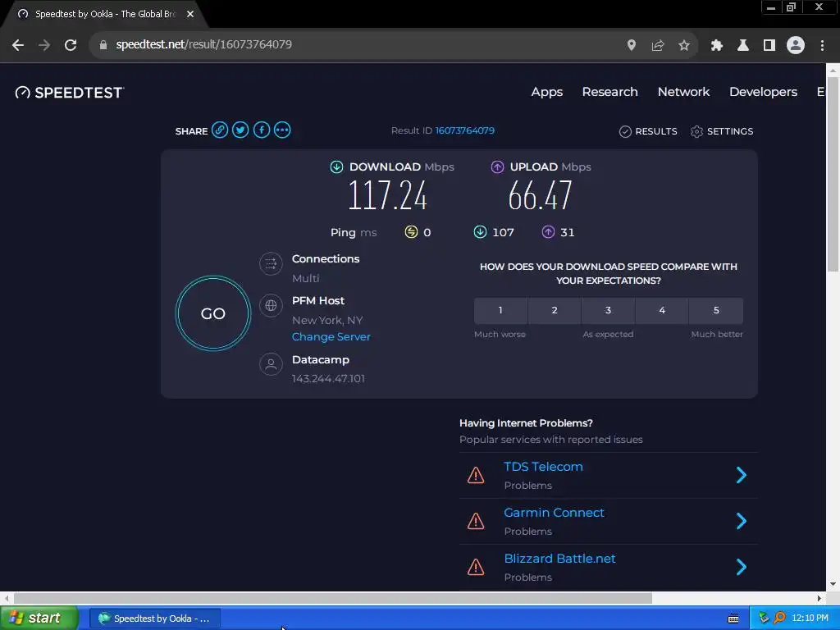Open the Developers menu
The width and height of the screenshot is (840, 630).
point(764,92)
